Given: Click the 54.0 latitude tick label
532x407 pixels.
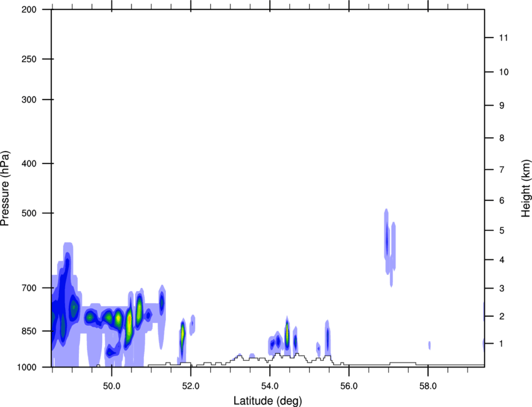Looking at the screenshot, I should pyautogui.click(x=270, y=386).
